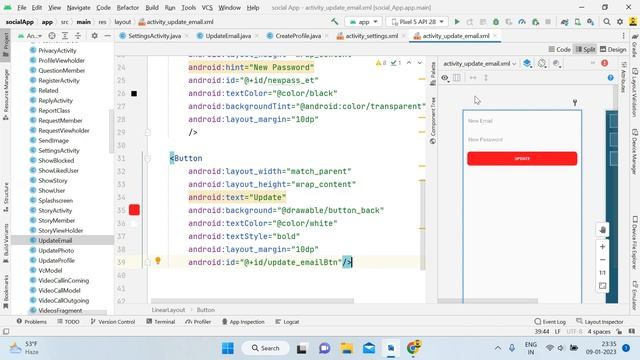Run the app with green play button

pyautogui.click(x=457, y=22)
